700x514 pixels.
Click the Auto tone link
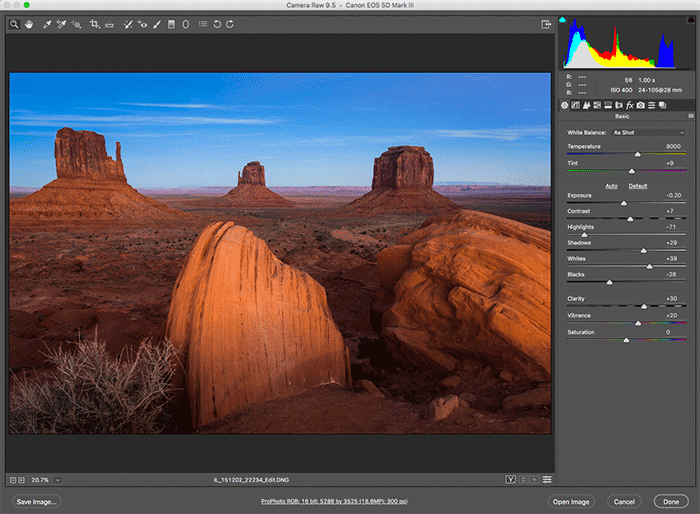pyautogui.click(x=611, y=186)
